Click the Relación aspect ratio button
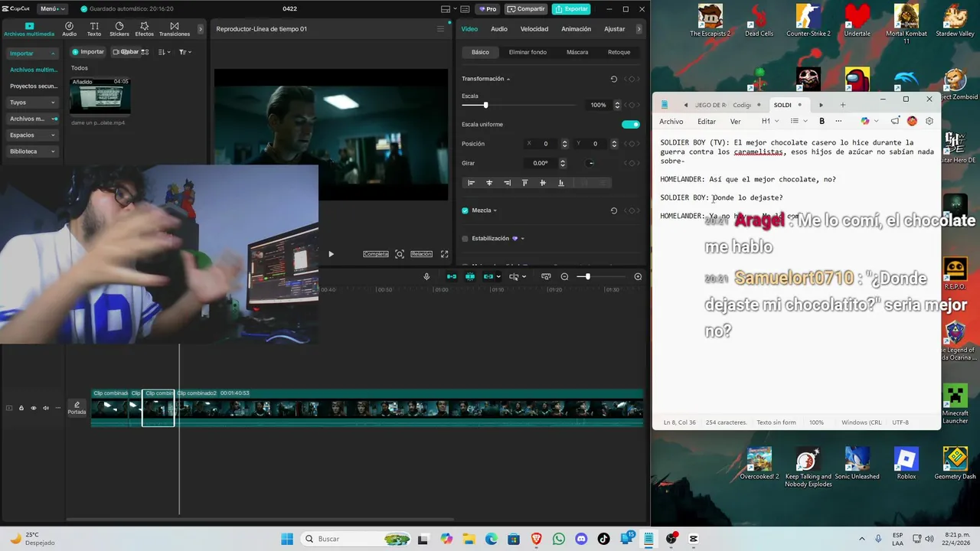Viewport: 980px width, 551px height. [421, 254]
